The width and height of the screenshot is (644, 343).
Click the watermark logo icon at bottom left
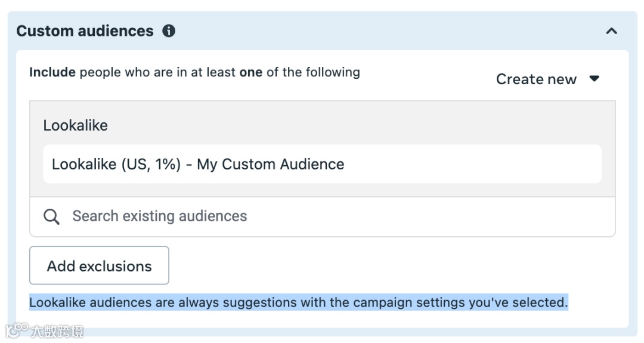(17, 330)
